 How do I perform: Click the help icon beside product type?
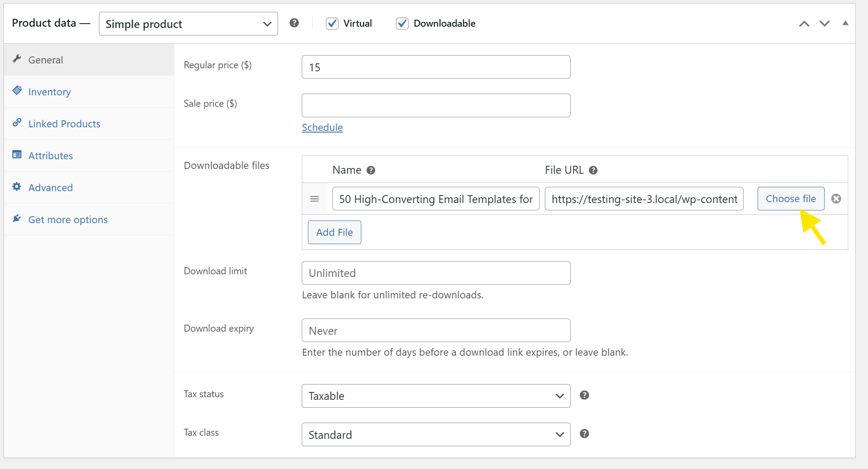tap(294, 23)
